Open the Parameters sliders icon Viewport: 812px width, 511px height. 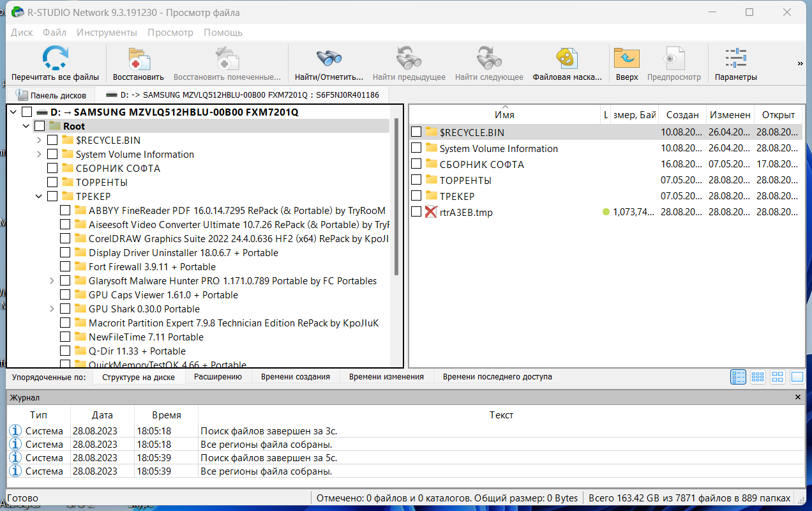pyautogui.click(x=736, y=58)
